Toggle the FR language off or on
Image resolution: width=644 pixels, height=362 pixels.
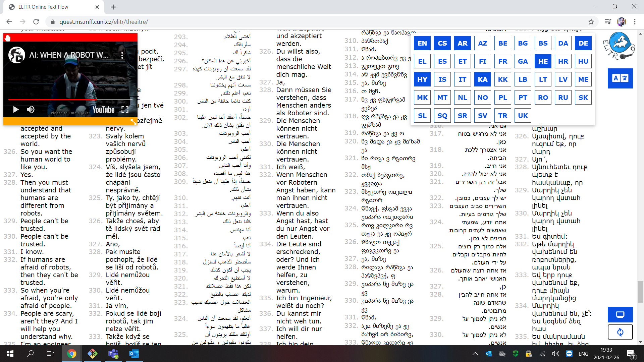pos(502,61)
